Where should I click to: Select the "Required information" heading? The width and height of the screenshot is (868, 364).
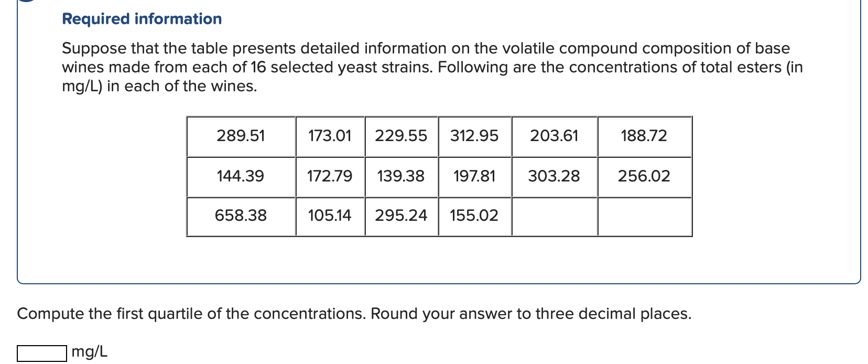point(140,19)
